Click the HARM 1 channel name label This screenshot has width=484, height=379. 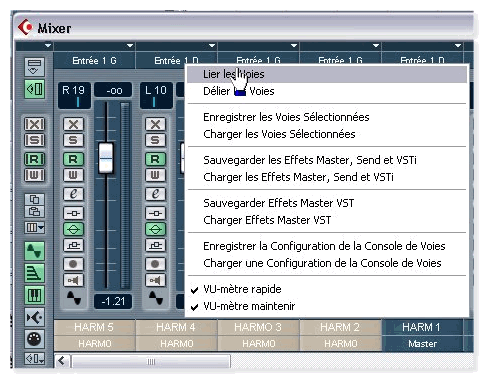(x=422, y=327)
